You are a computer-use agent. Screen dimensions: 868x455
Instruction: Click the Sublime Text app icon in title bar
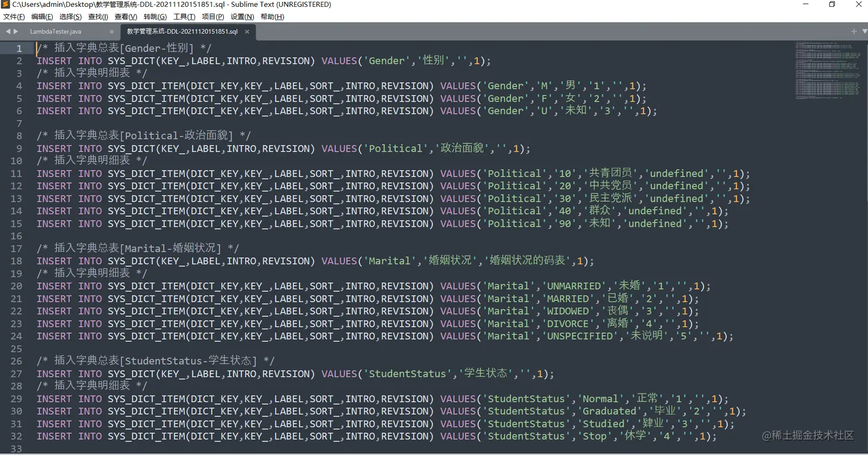6,5
